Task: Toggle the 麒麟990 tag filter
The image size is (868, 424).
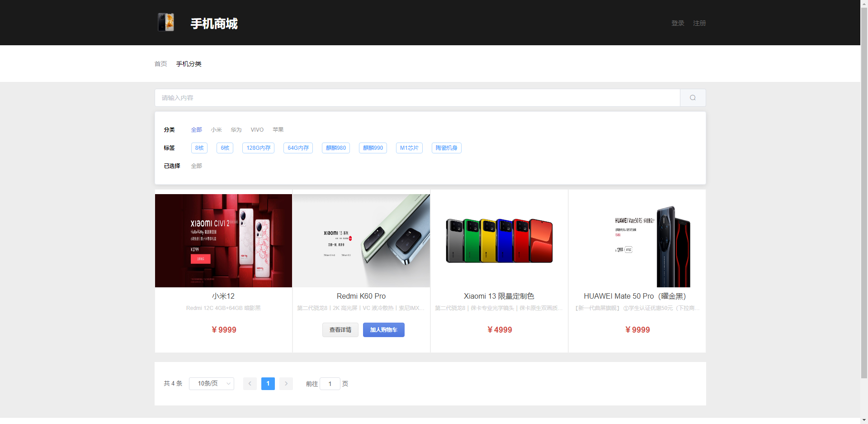Action: point(373,148)
